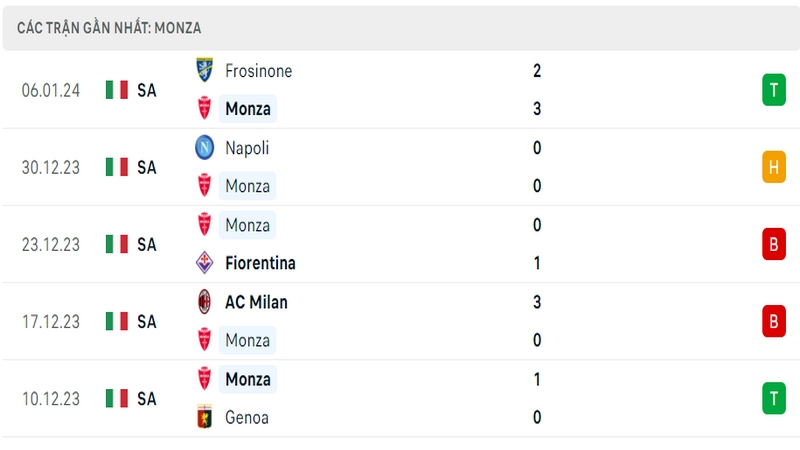Image resolution: width=800 pixels, height=450 pixels.
Task: Select green T badge for Genoa match
Action: 773,398
